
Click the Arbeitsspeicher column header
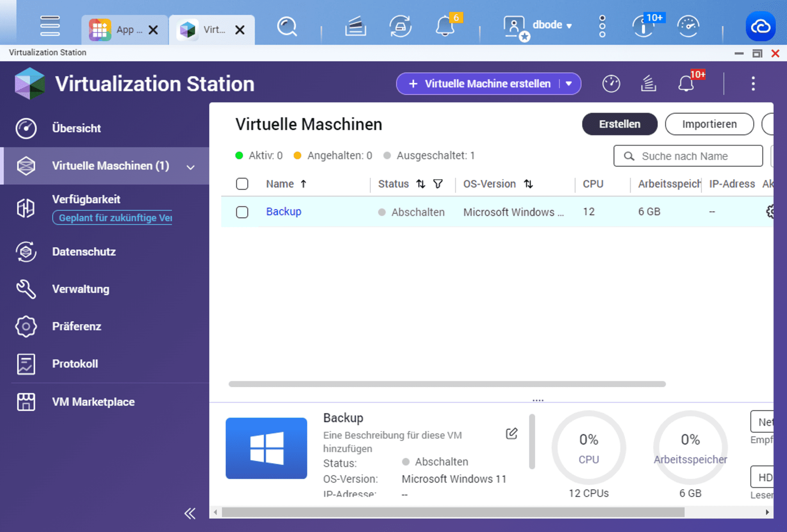(x=669, y=184)
